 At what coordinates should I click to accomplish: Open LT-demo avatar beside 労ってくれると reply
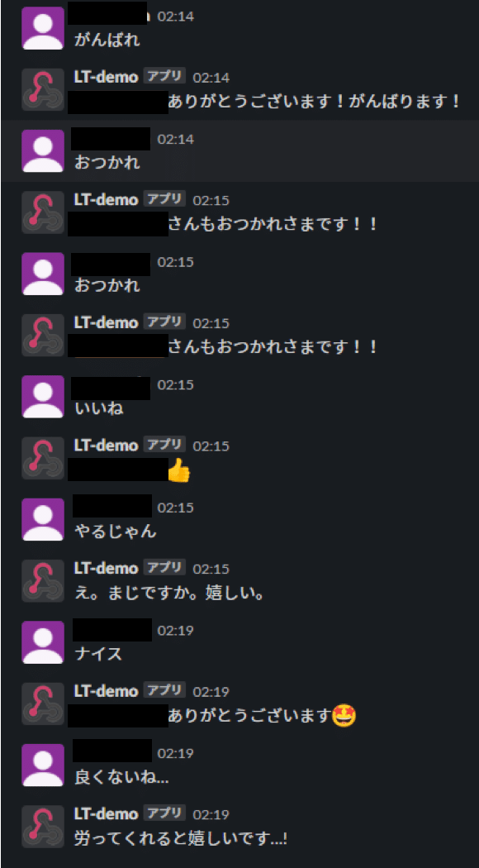pos(43,827)
